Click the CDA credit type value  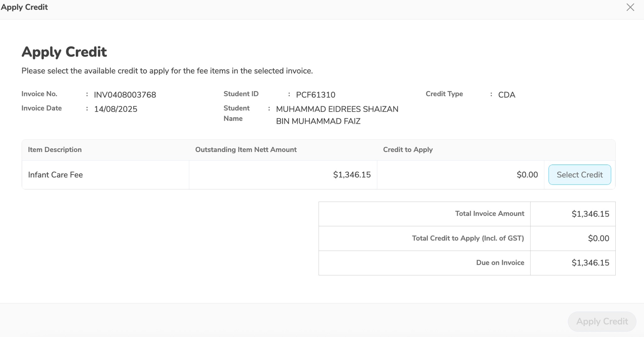[x=507, y=95]
